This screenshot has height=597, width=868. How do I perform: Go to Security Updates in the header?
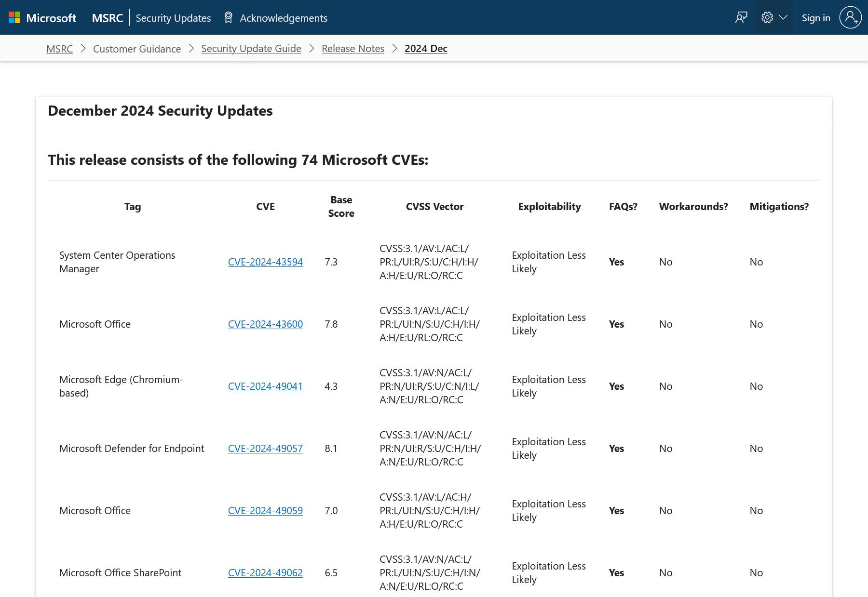[x=173, y=18]
